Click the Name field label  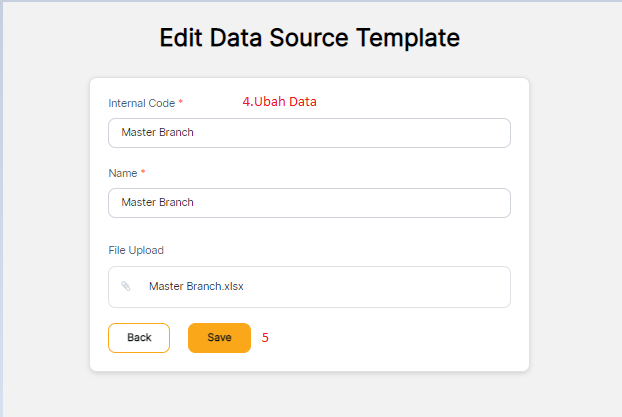[122, 173]
